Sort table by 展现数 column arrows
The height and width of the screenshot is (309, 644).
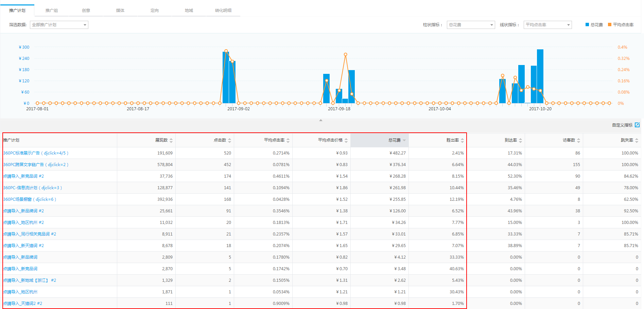tap(171, 140)
